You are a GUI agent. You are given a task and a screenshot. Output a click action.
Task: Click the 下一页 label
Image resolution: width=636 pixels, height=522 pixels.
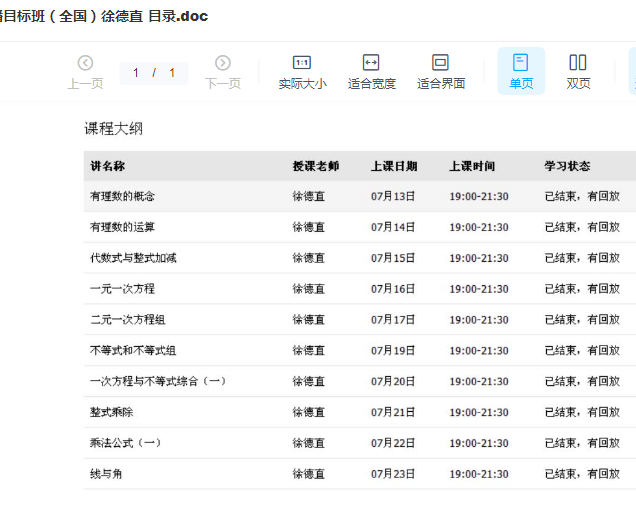(222, 84)
